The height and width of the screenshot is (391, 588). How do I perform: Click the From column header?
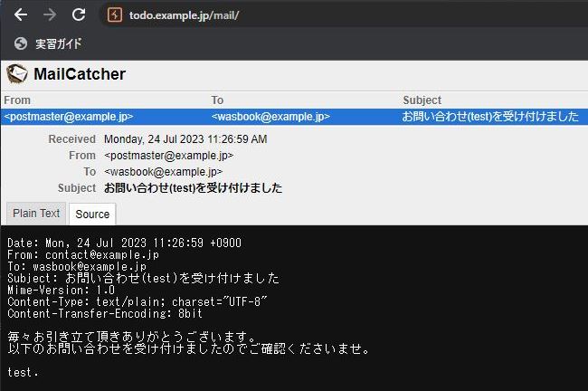(17, 100)
